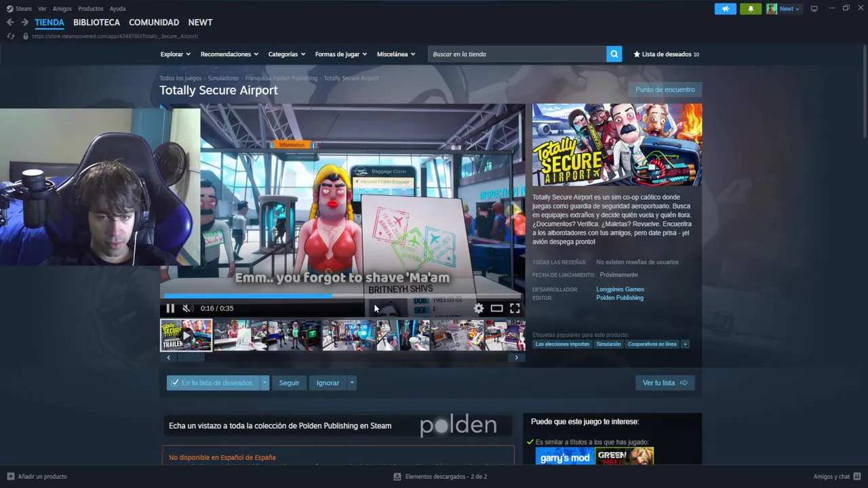Click the megaphone announcements button
Screen dimensions: 868x488
(x=725, y=9)
